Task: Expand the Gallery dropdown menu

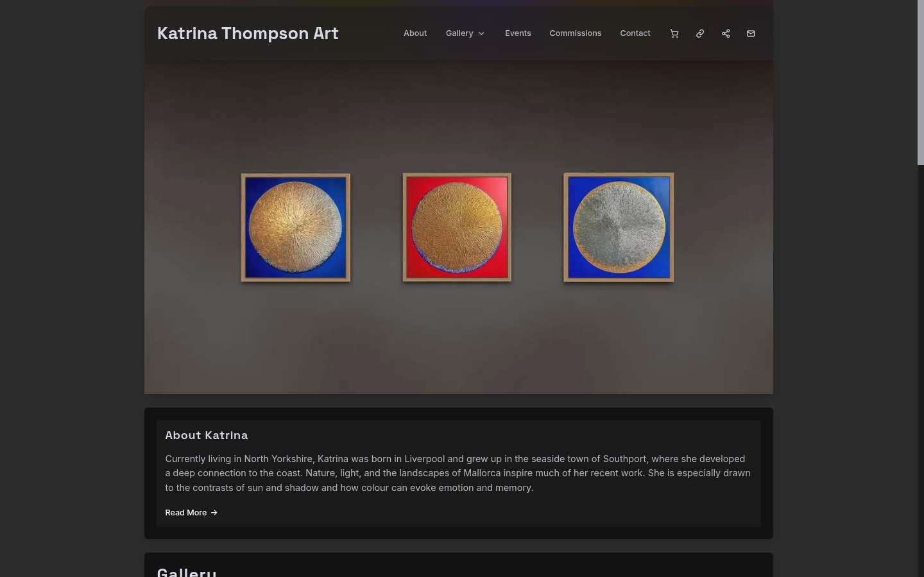Action: click(465, 33)
